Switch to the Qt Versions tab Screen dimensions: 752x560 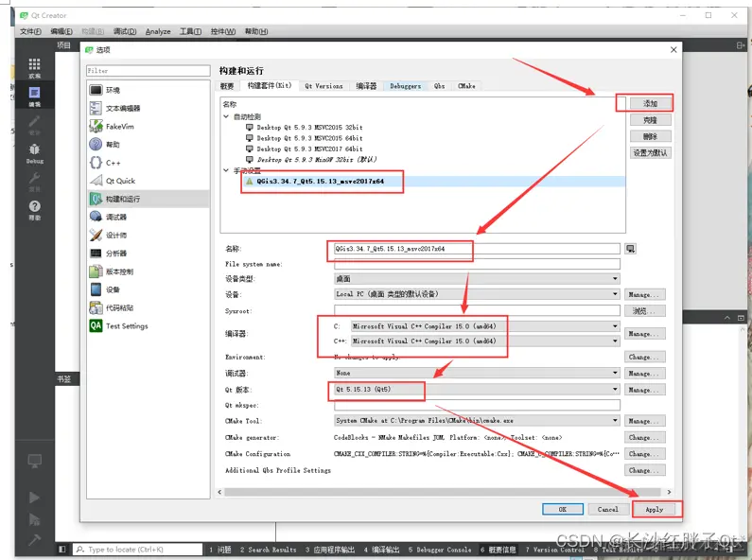pyautogui.click(x=324, y=86)
